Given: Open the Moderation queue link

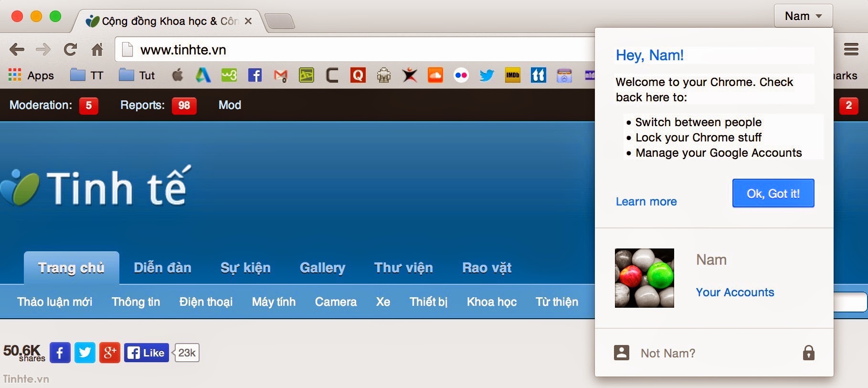Looking at the screenshot, I should (53, 105).
